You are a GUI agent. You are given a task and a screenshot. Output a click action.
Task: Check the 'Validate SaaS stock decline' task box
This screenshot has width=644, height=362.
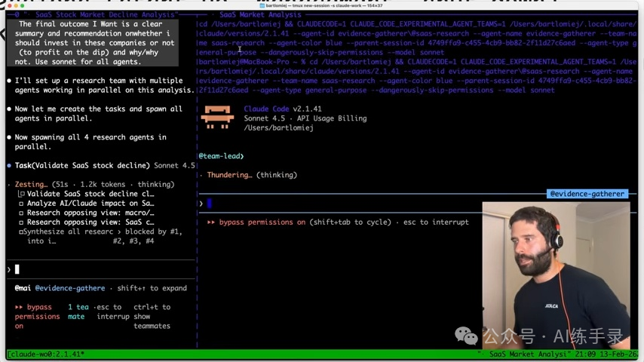[21, 194]
